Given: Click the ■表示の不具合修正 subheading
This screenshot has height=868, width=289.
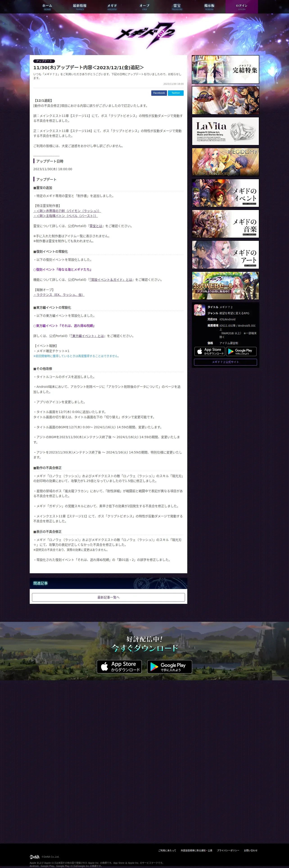Looking at the screenshot, I should coord(47,532).
